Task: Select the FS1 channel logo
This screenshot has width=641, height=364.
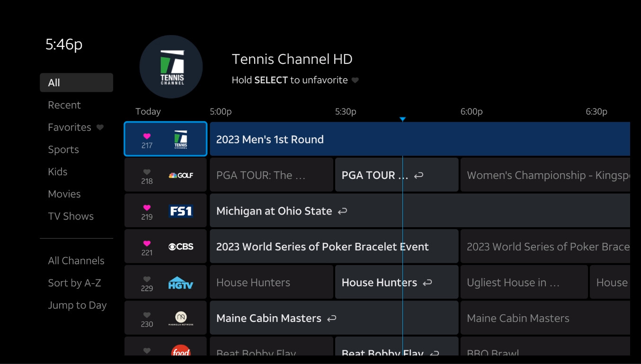Action: [181, 211]
